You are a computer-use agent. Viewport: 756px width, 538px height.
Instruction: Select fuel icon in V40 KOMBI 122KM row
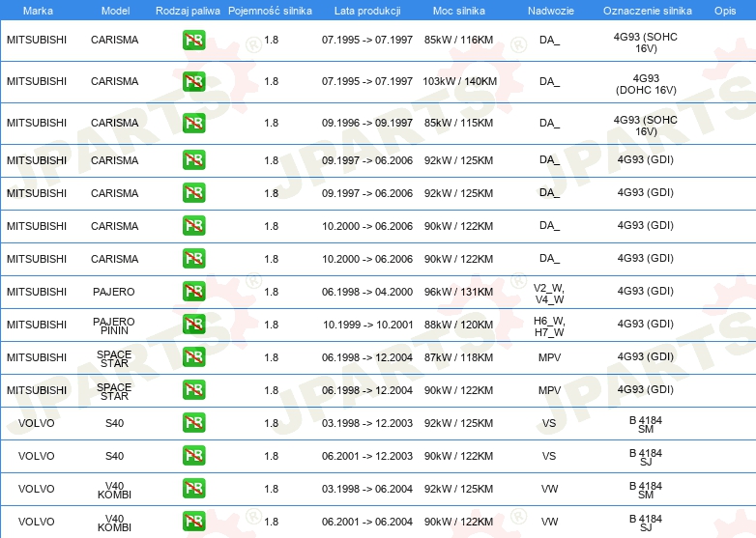click(x=193, y=521)
